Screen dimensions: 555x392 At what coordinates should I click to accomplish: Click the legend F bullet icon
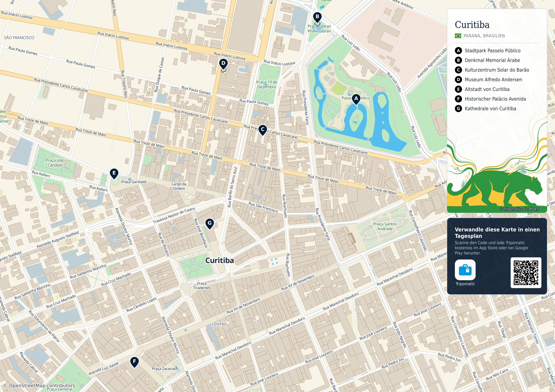coord(458,99)
